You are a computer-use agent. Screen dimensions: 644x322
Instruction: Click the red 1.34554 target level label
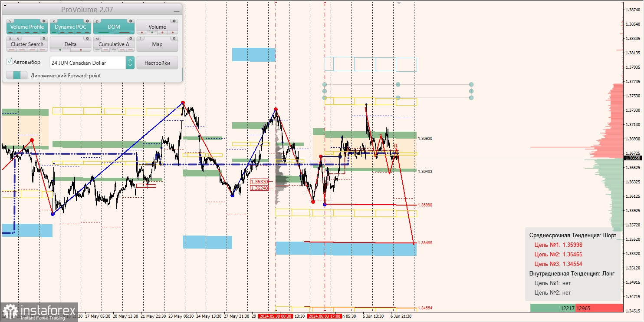425,308
